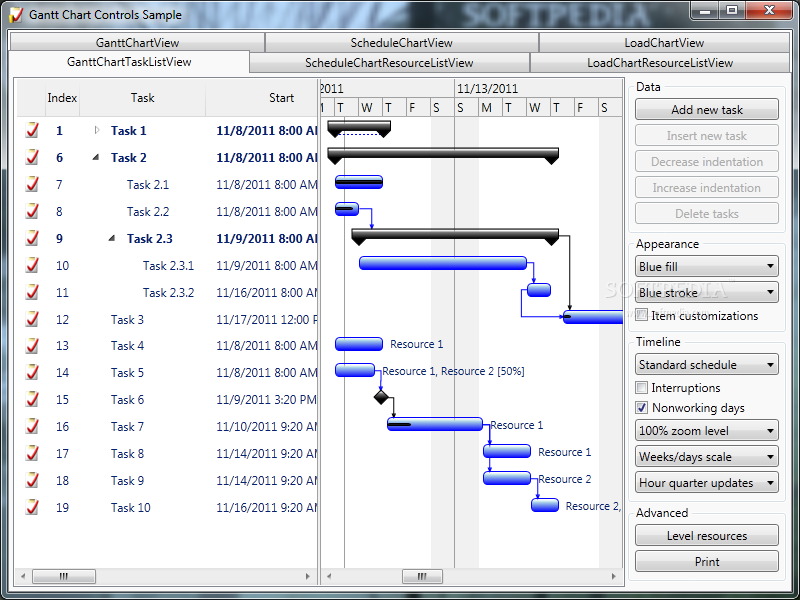Open the Blue stroke dropdown
The height and width of the screenshot is (600, 800).
707,292
